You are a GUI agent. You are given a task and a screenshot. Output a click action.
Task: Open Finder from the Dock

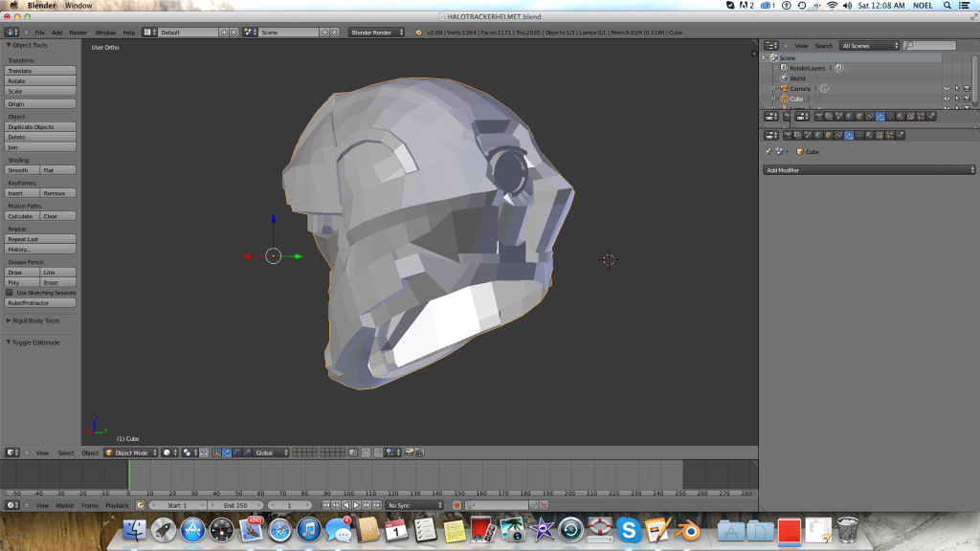(134, 530)
